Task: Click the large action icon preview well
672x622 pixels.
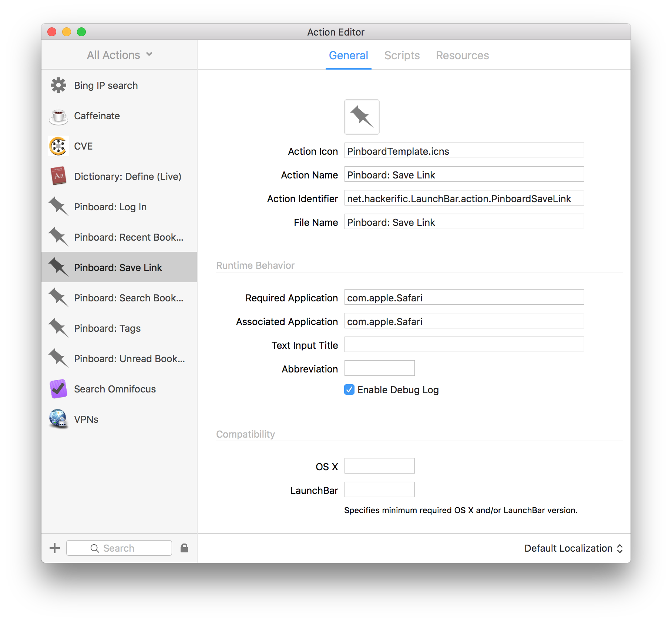Action: pos(362,117)
